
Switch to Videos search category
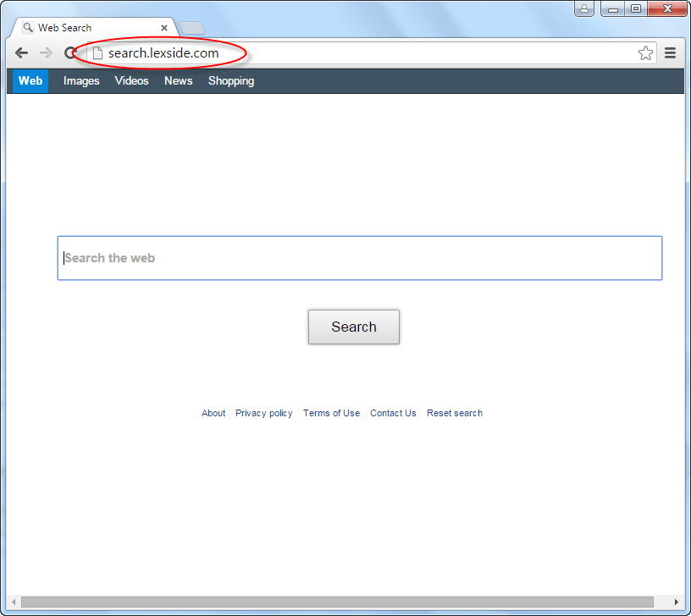pos(131,81)
